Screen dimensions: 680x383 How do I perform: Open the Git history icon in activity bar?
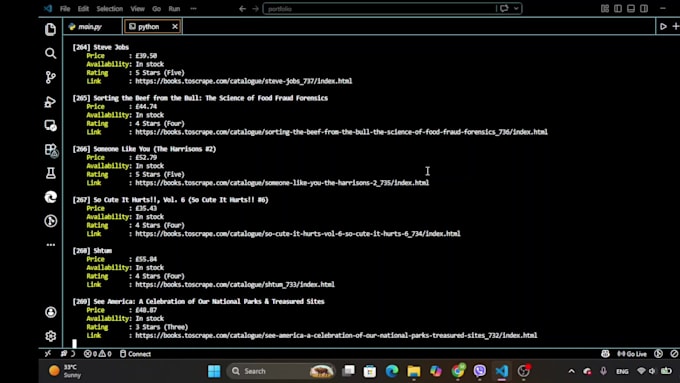50,221
